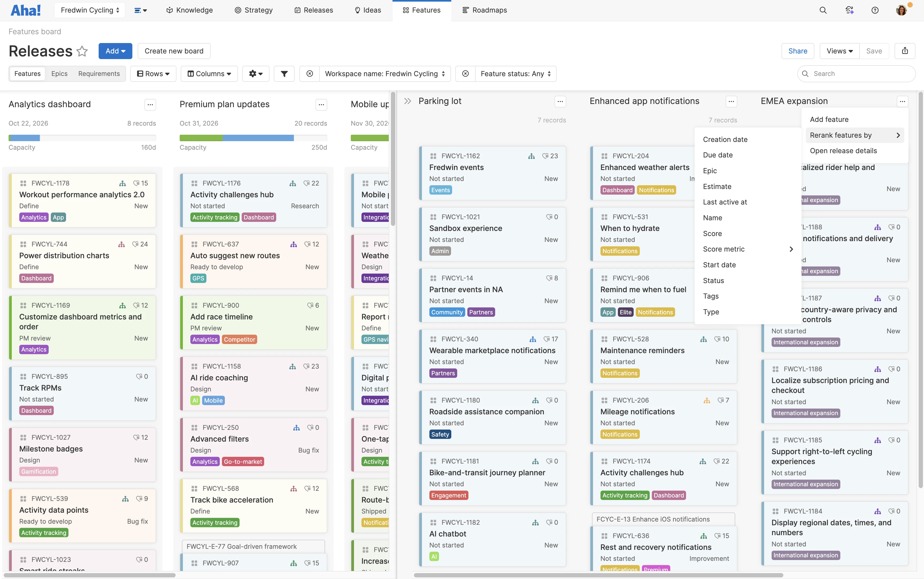Go to the Knowledge tab
Image resolution: width=924 pixels, height=579 pixels.
click(190, 10)
